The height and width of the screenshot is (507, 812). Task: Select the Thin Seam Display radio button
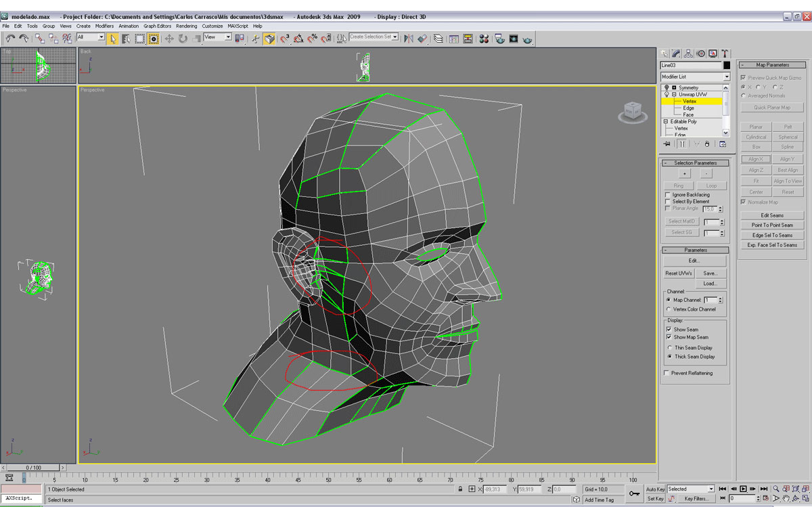[670, 347]
